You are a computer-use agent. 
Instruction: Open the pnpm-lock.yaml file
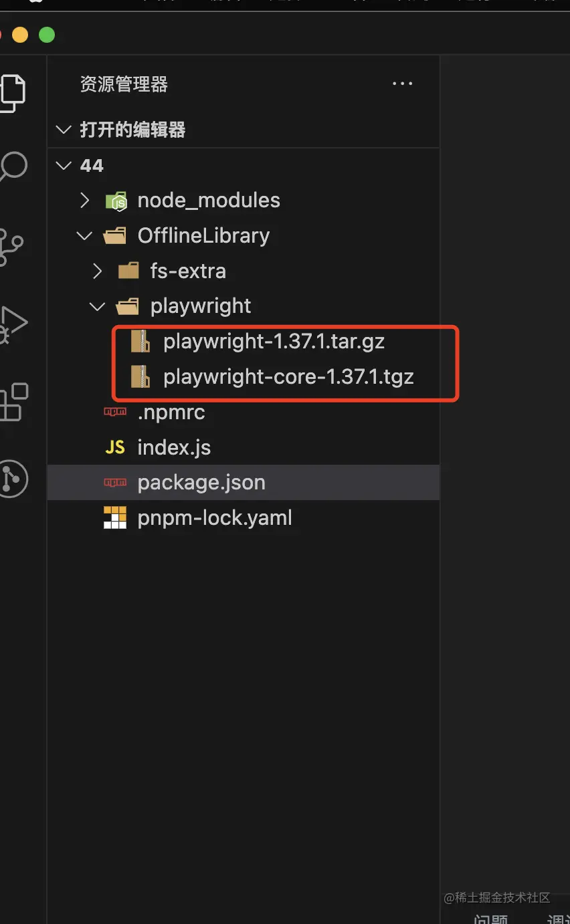pyautogui.click(x=214, y=518)
